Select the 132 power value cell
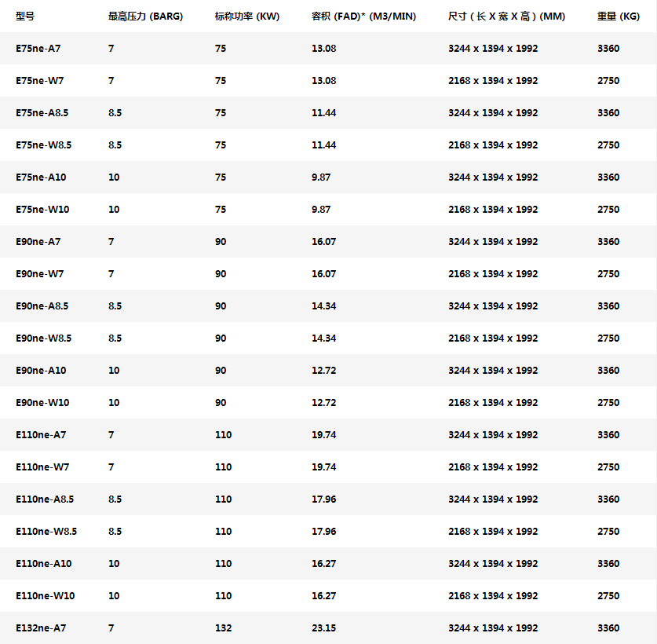The width and height of the screenshot is (657, 644). click(x=223, y=628)
